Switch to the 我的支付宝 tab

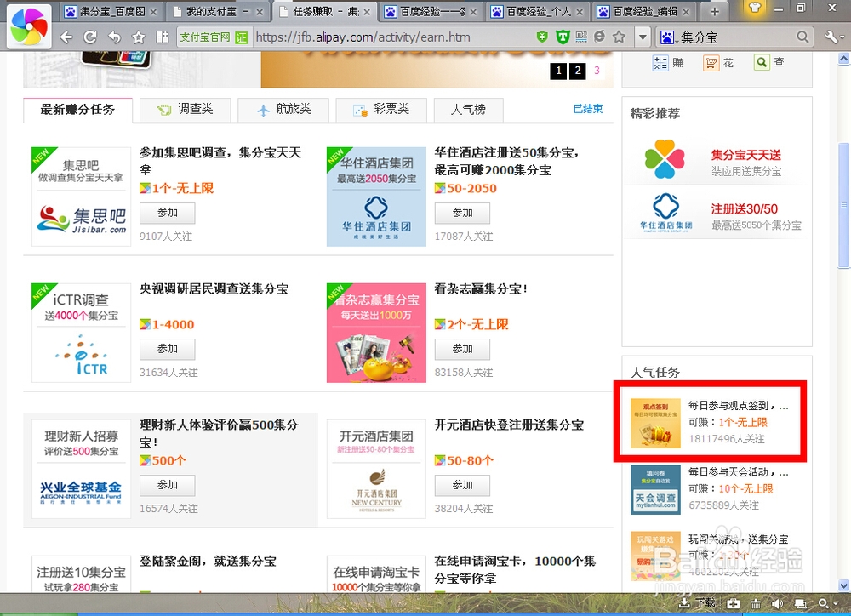coord(217,11)
